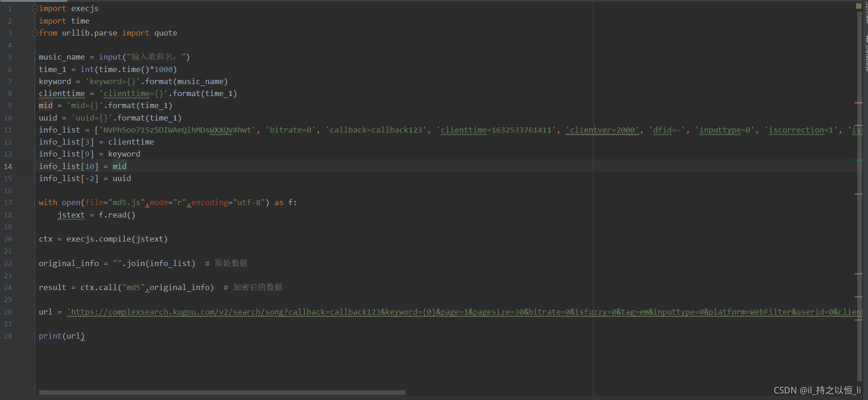The height and width of the screenshot is (400, 868).
Task: Click the 'with' keyword on line 17
Action: coord(48,202)
